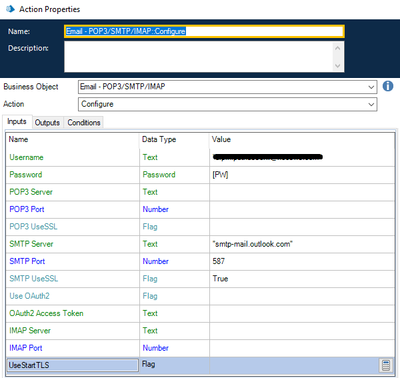Click the POP3 Server value cell
Viewport: 400px width, 378px height.
pos(302,192)
